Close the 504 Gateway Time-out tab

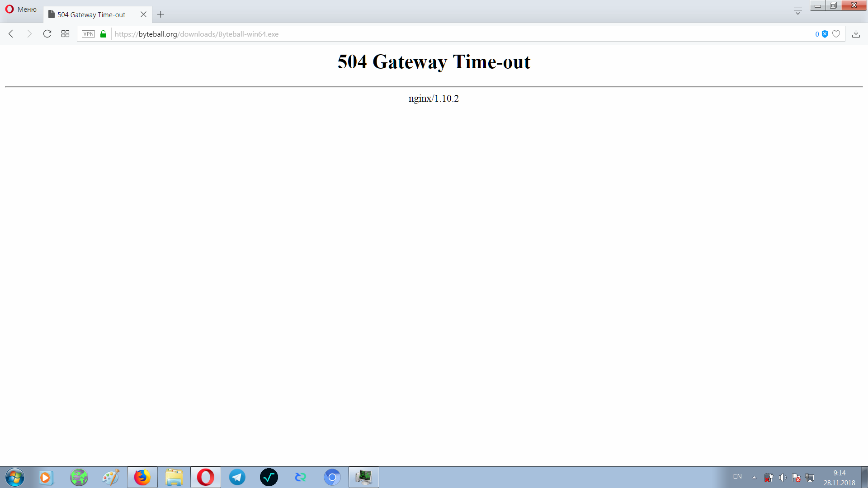143,14
